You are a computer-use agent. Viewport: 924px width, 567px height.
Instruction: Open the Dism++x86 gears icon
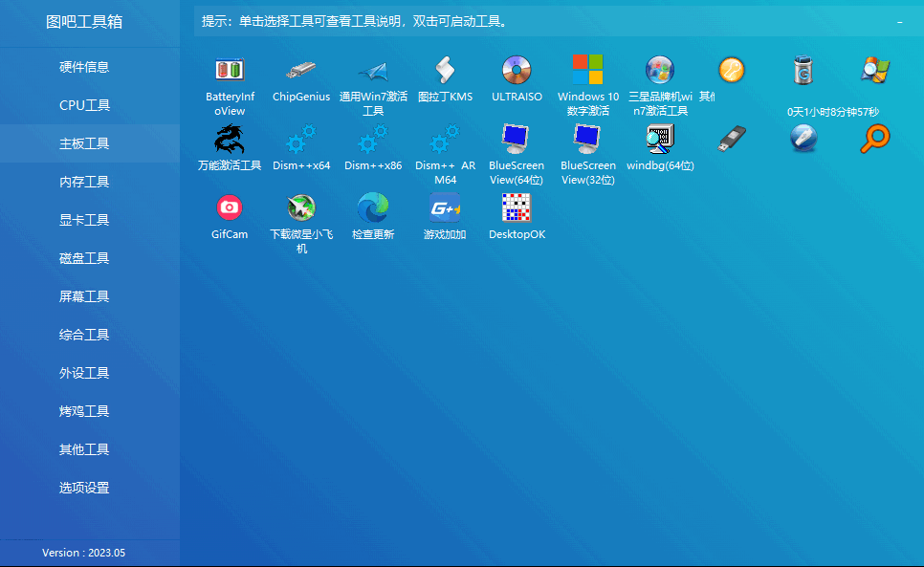pyautogui.click(x=373, y=139)
